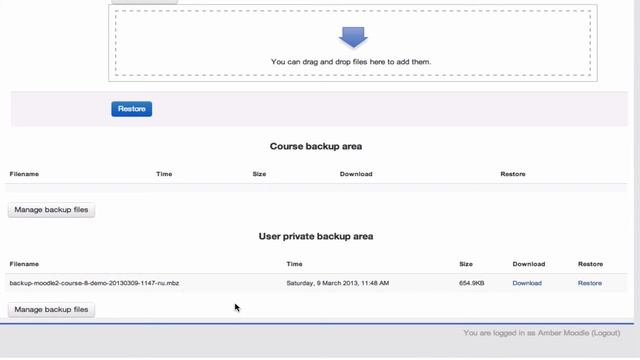Restore the backup-moodle2-course-8-demo file via link
Screen dimensions: 640x360
pyautogui.click(x=590, y=283)
